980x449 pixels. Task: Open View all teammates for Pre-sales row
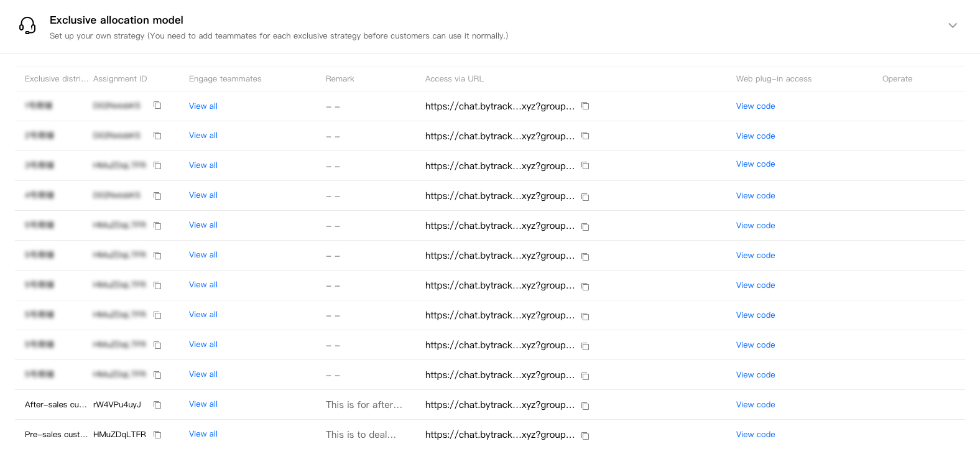(203, 434)
